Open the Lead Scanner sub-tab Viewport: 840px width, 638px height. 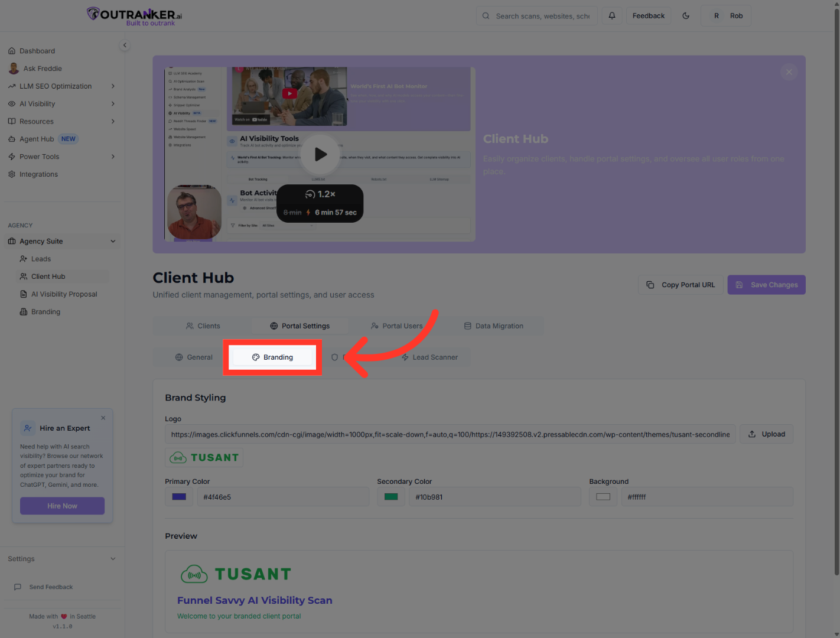429,357
